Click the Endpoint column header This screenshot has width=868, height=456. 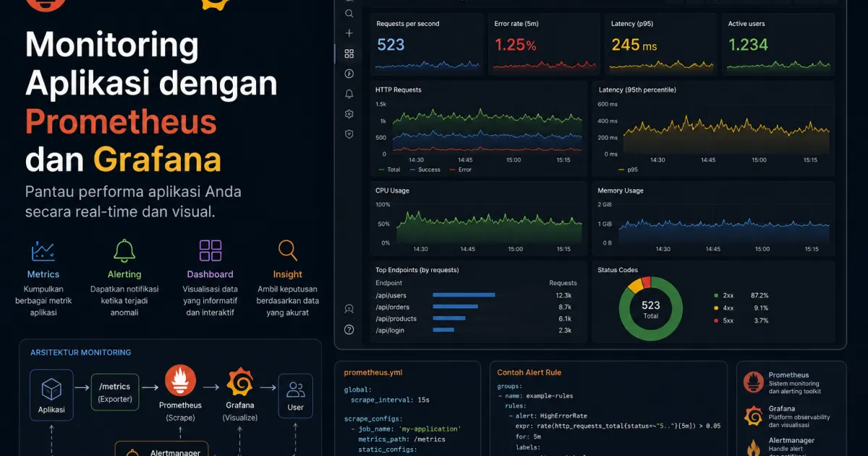(389, 283)
